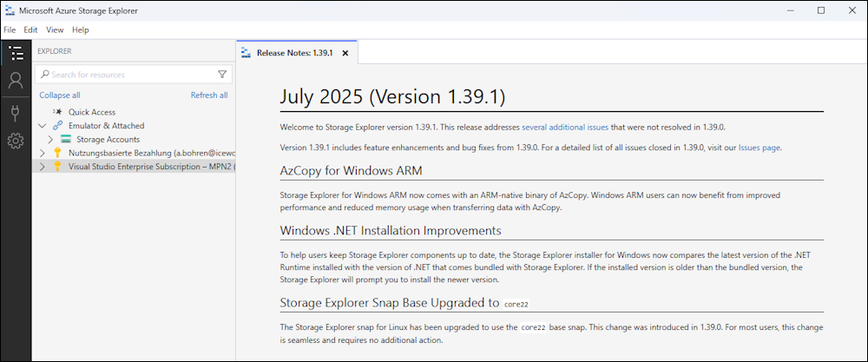Screen dimensions: 868x362
Task: Select the Emulator & Attached tree item
Action: coord(134,126)
